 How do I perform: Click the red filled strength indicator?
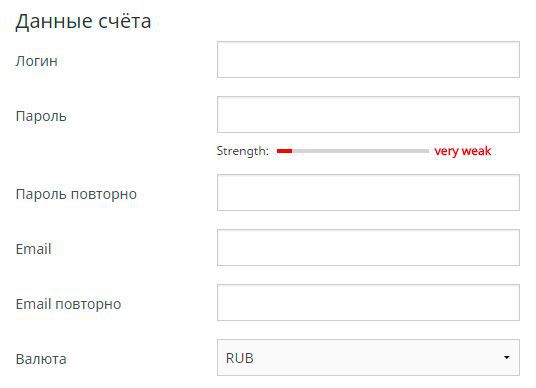coord(284,151)
